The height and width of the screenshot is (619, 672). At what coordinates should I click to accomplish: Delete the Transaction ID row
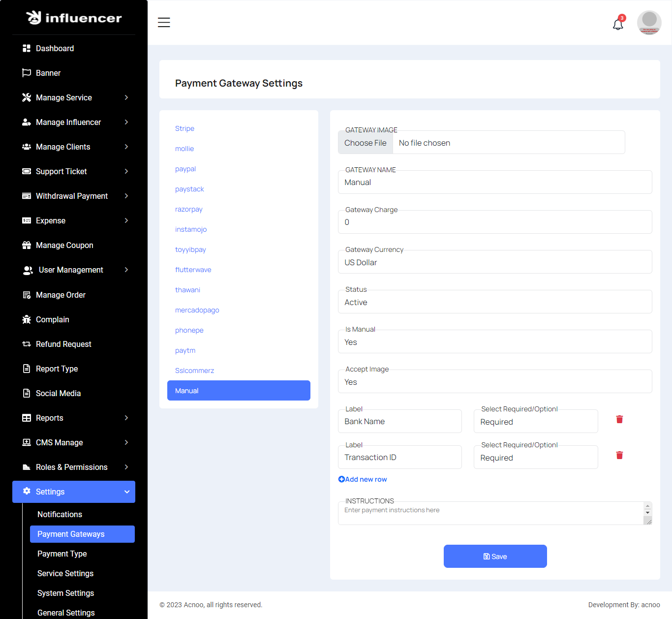[x=619, y=455]
